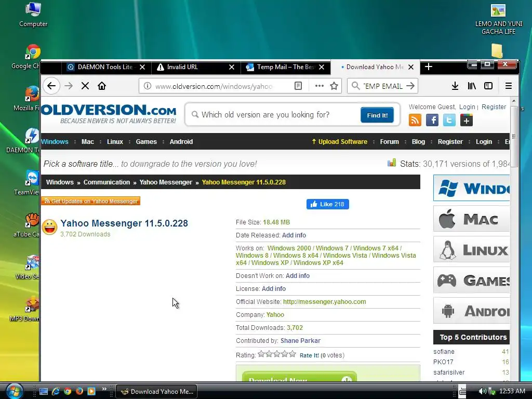Viewport: 532px width, 399px height.
Task: Open Communication breadcrumb link
Action: click(107, 182)
